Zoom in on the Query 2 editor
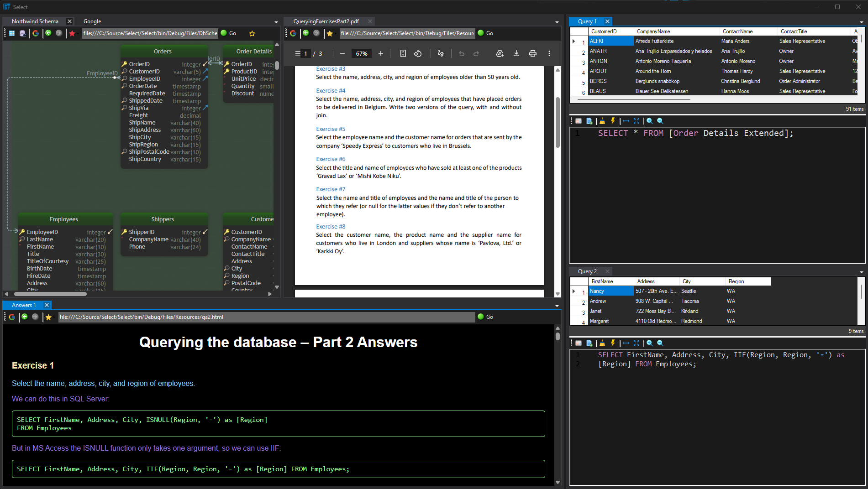This screenshot has width=868, height=489. point(650,343)
